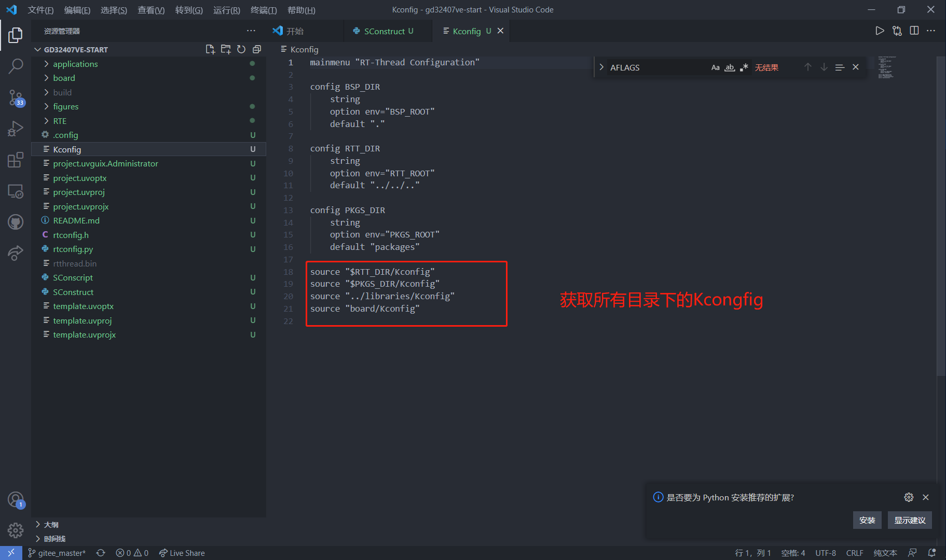Open the Live Share view in activity bar
Image resolution: width=946 pixels, height=560 pixels.
point(16,253)
